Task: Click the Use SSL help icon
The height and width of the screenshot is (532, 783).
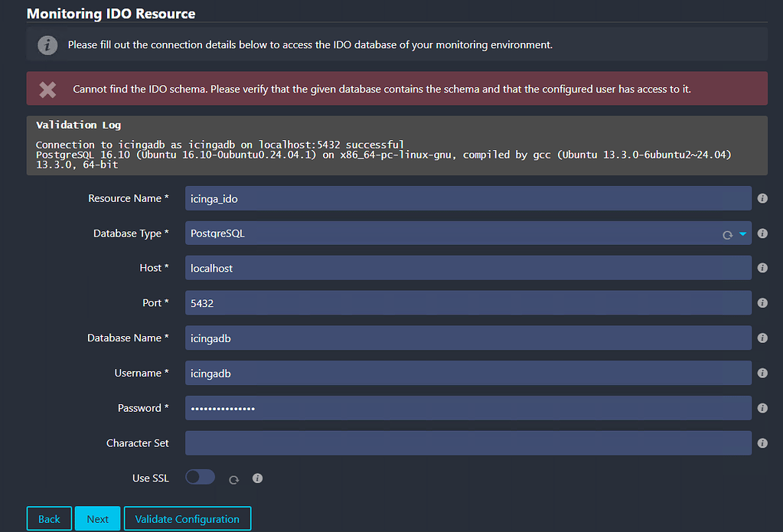Action: (x=257, y=478)
